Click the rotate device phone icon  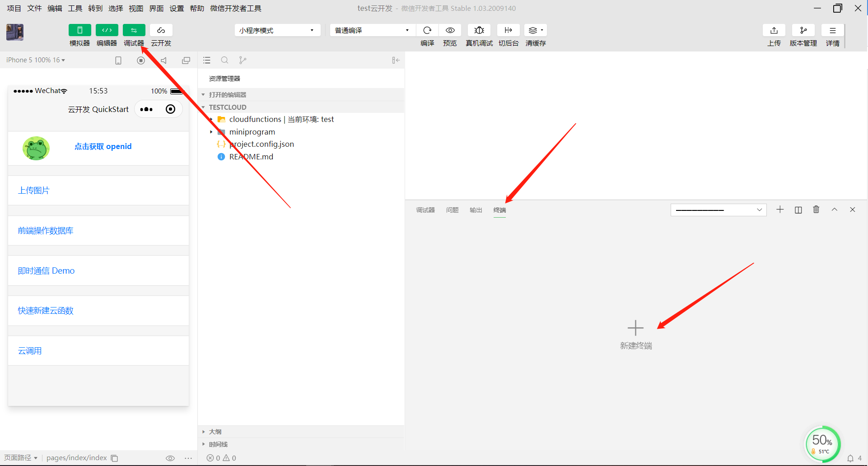tap(118, 61)
